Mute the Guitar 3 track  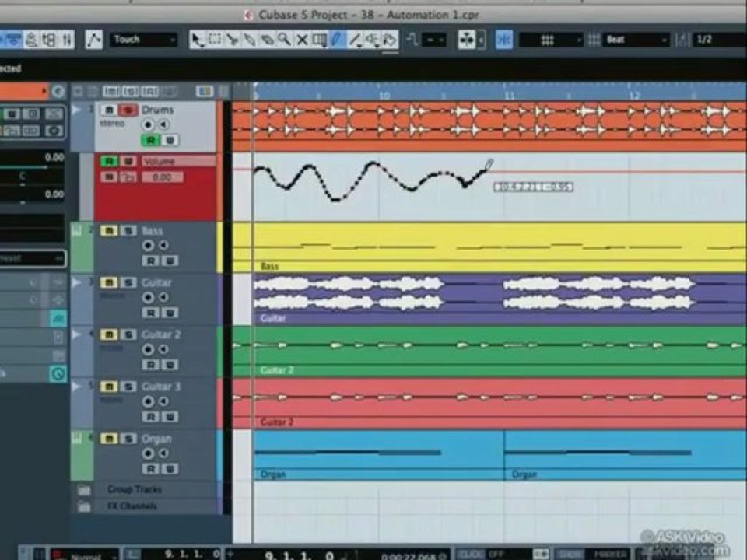[x=109, y=387]
